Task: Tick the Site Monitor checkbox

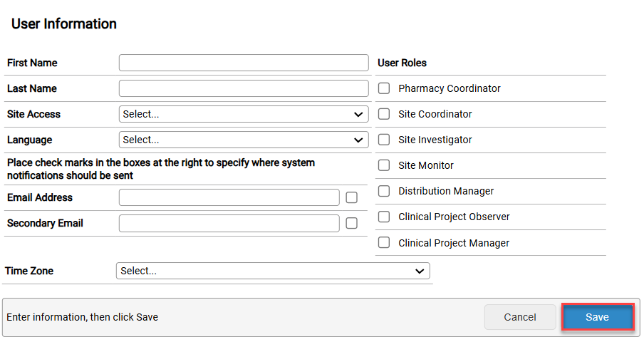Action: tap(384, 165)
